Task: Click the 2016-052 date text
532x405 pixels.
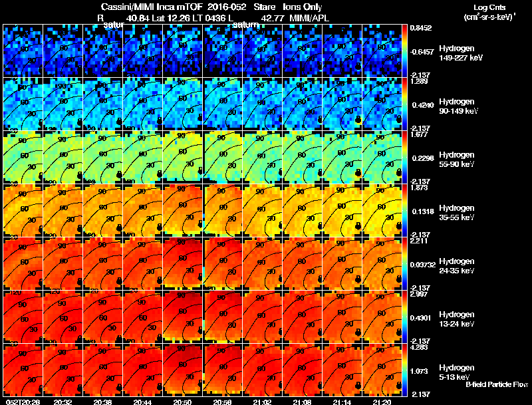Action: click(226, 7)
